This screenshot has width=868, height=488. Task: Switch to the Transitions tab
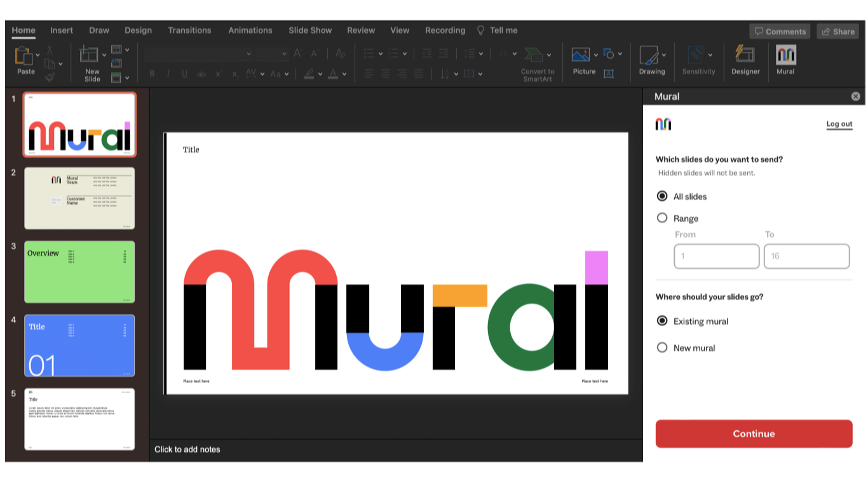click(189, 30)
